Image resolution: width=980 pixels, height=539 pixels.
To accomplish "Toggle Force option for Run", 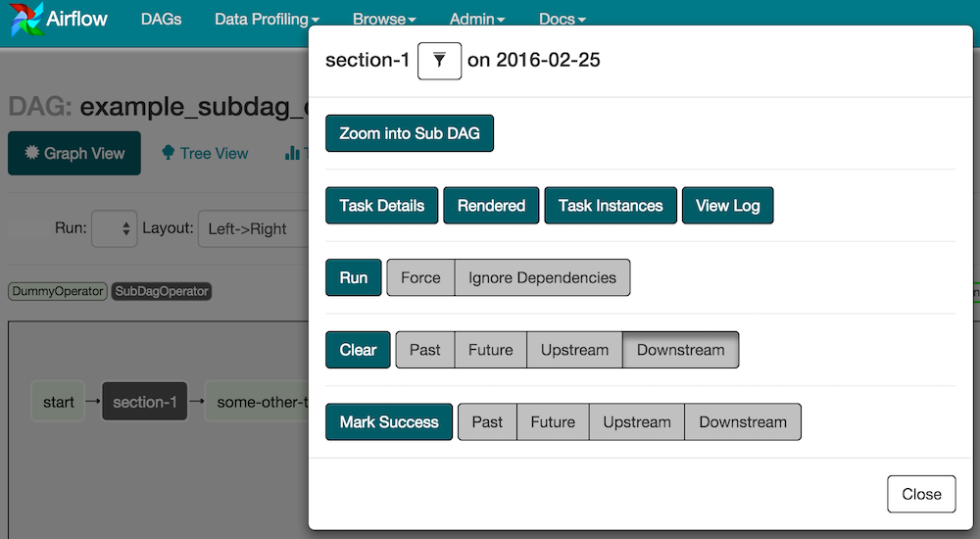I will click(x=420, y=278).
